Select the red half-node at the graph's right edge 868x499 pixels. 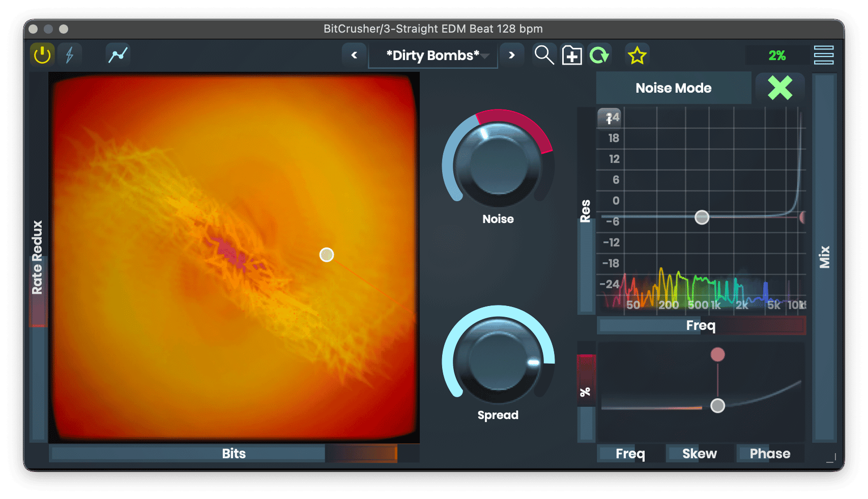click(x=802, y=217)
